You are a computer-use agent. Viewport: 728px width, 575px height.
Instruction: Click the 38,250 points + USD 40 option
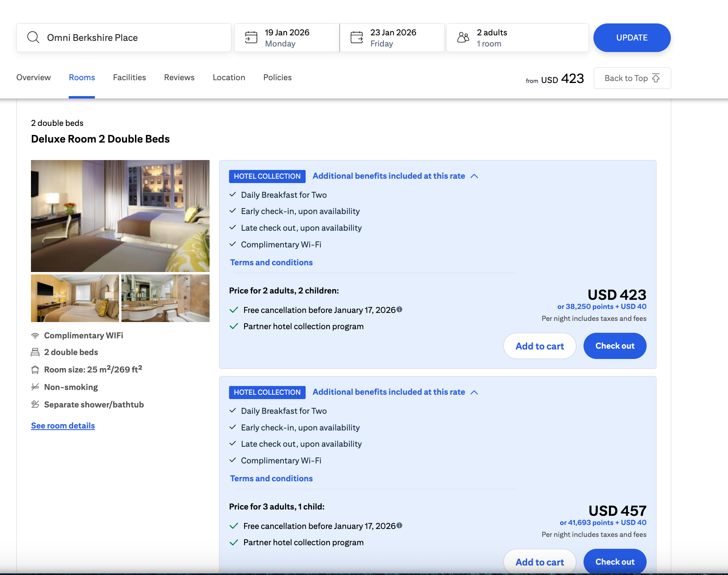[x=602, y=307]
